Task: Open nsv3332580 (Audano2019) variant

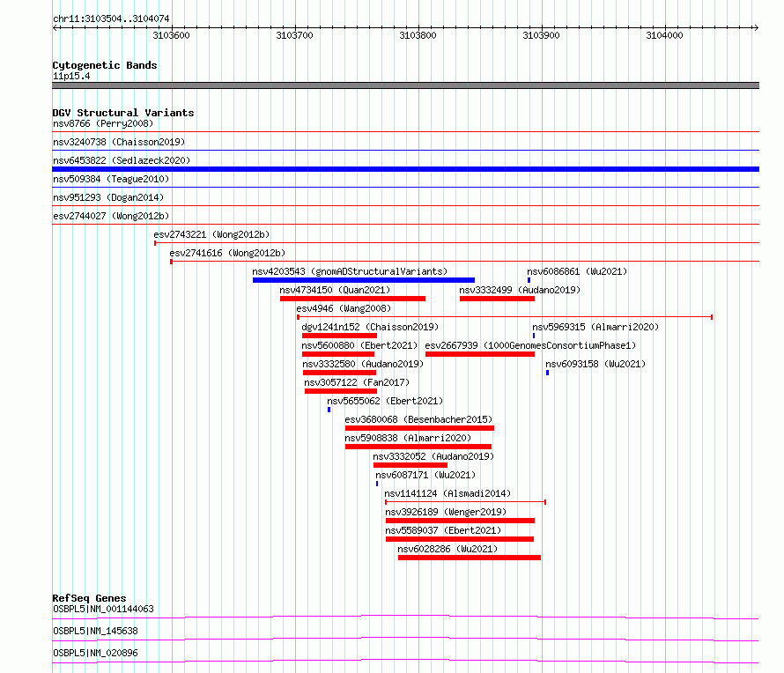Action: (x=363, y=364)
